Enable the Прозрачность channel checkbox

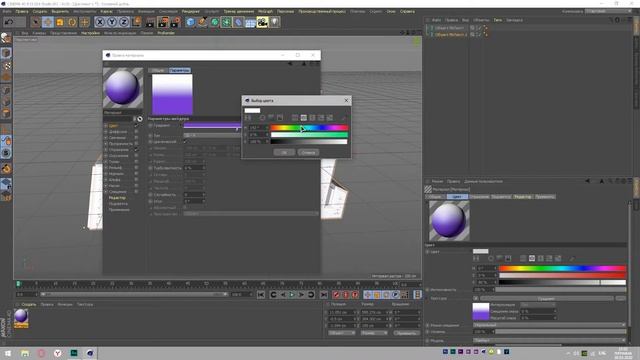click(x=136, y=144)
